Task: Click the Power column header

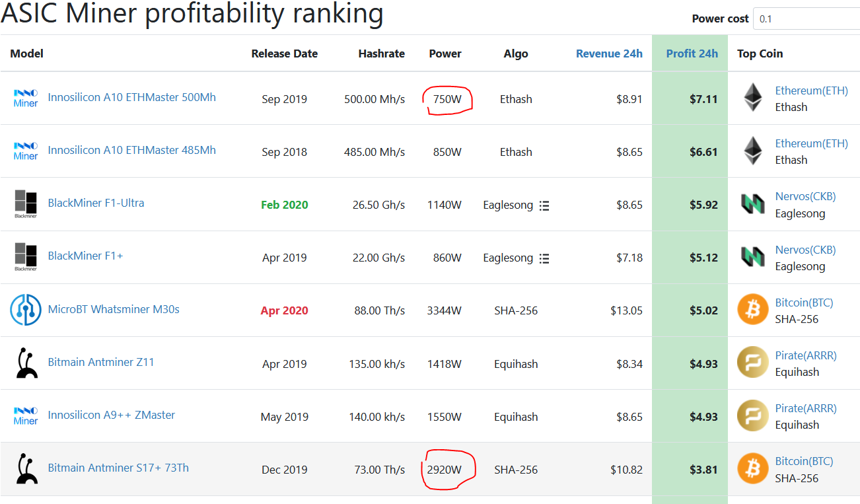Action: click(445, 54)
